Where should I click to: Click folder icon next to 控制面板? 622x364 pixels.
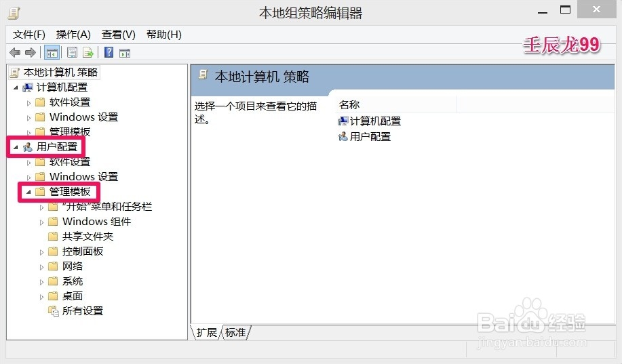click(x=53, y=251)
